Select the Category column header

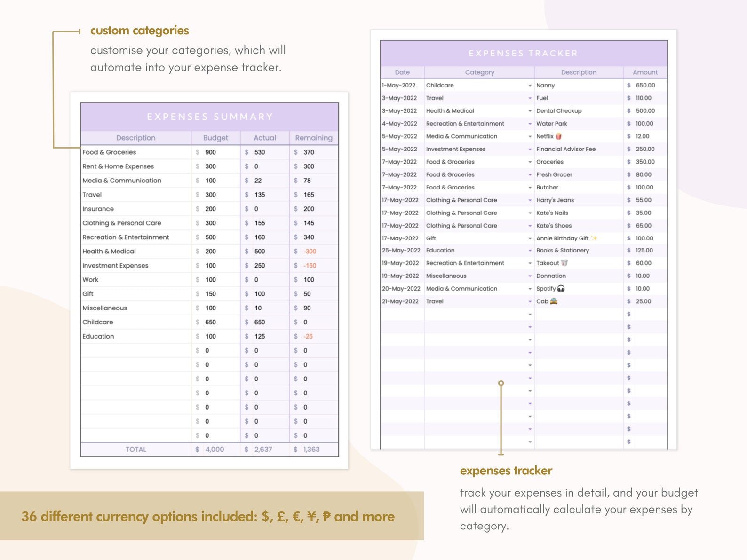click(x=479, y=72)
